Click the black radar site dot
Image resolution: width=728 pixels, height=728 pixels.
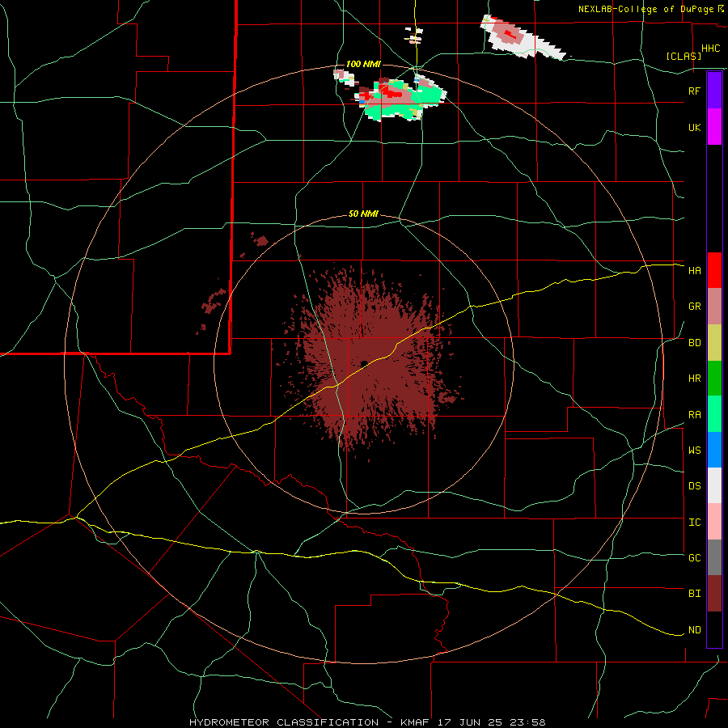364,363
